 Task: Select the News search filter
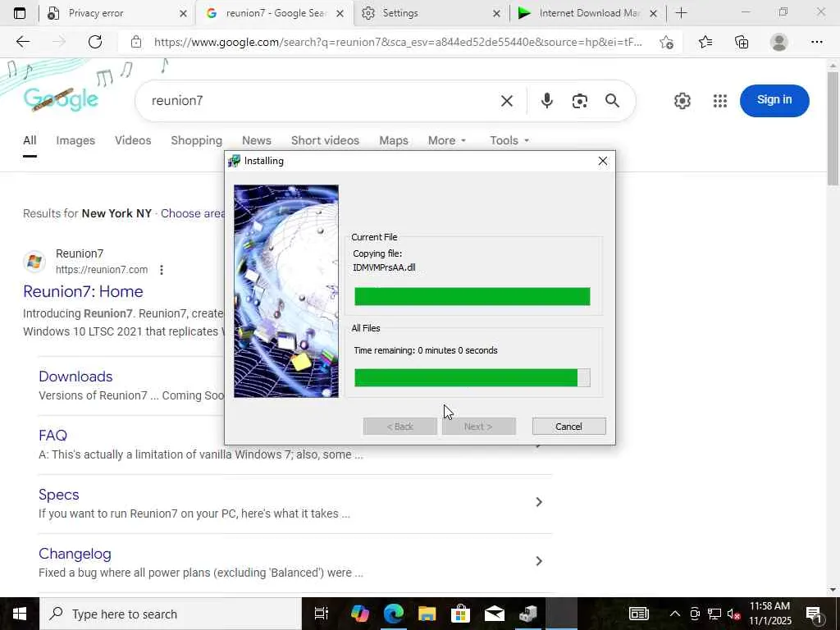tap(257, 140)
